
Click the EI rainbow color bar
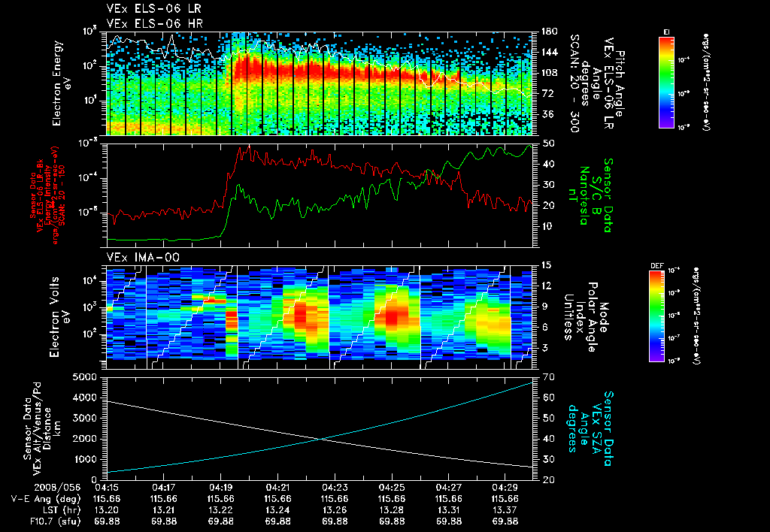click(x=666, y=83)
